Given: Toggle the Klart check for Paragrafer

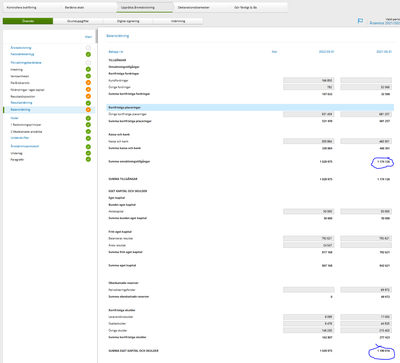Looking at the screenshot, I should coord(88,159).
